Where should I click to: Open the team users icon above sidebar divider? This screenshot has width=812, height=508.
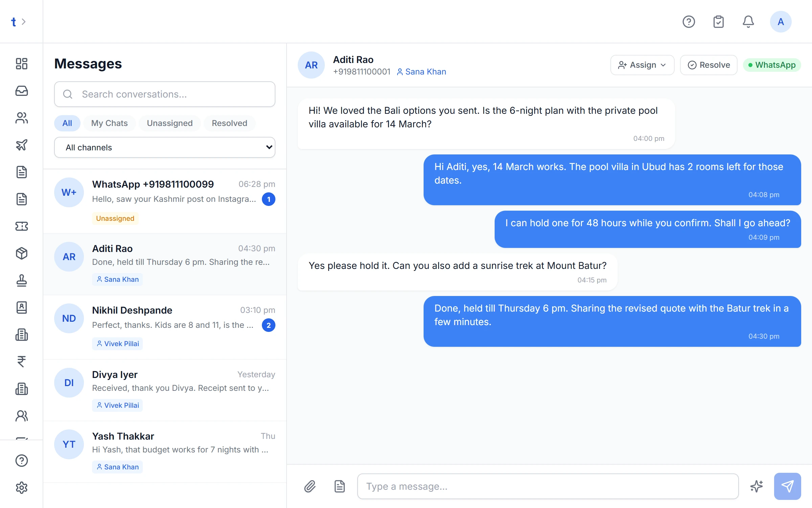(22, 416)
